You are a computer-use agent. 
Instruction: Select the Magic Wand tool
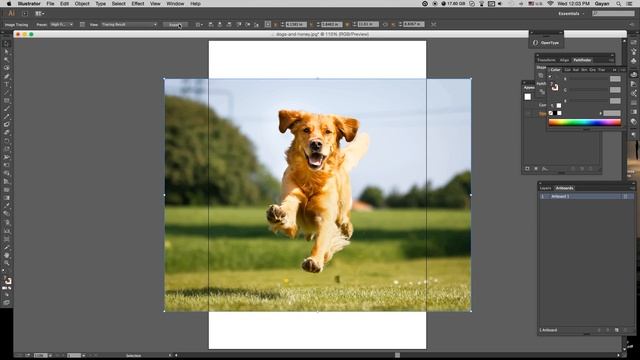tap(7, 60)
